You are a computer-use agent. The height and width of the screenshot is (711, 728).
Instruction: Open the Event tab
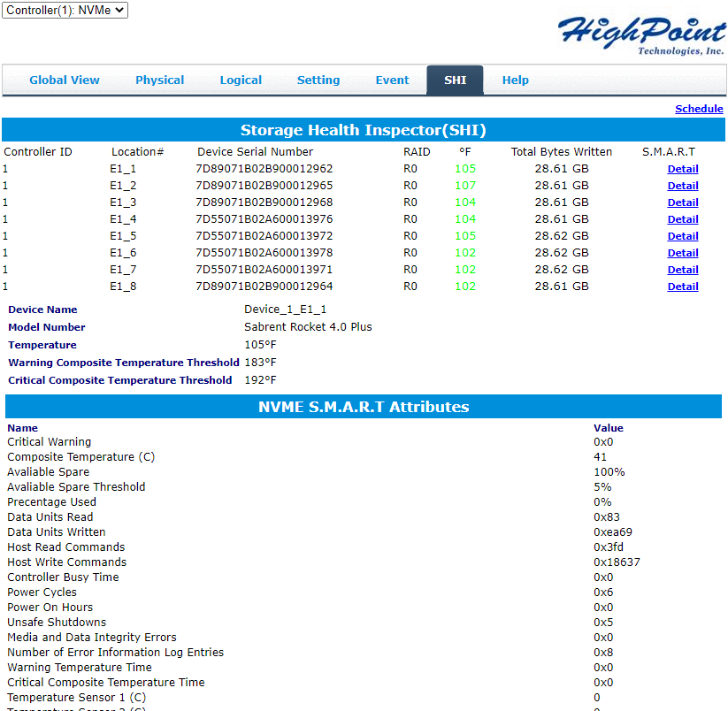click(x=392, y=80)
